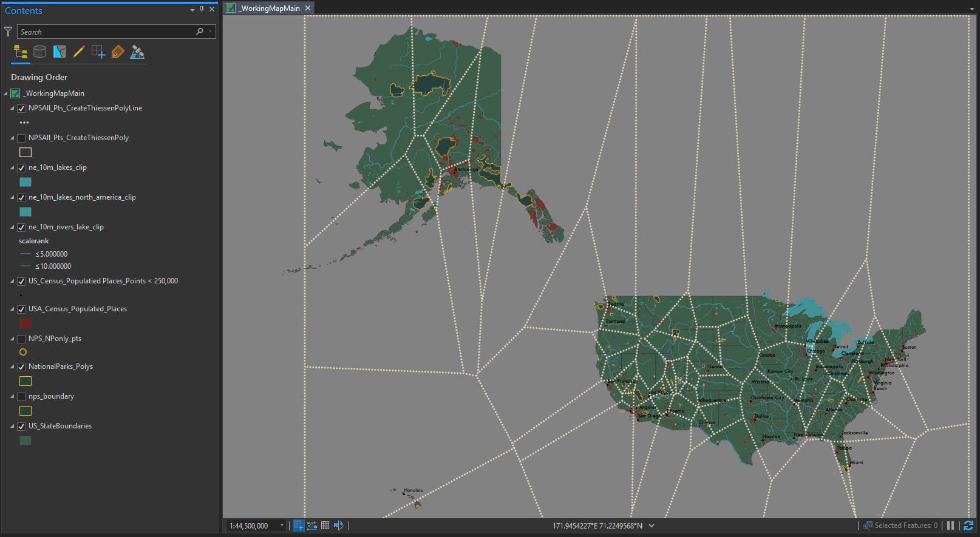Click the filter funnel icon beside Search

point(8,32)
